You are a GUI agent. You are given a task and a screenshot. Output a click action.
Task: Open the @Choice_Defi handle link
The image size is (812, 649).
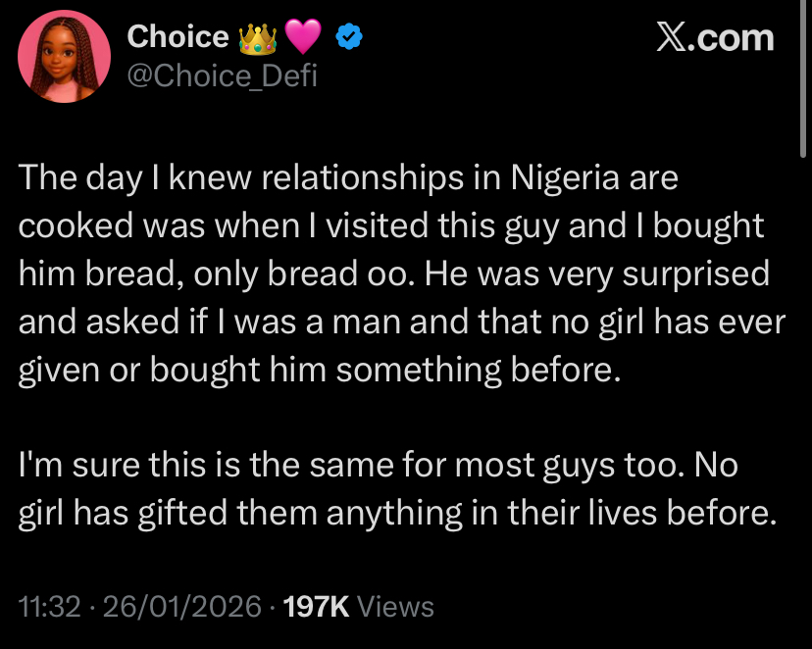click(222, 75)
